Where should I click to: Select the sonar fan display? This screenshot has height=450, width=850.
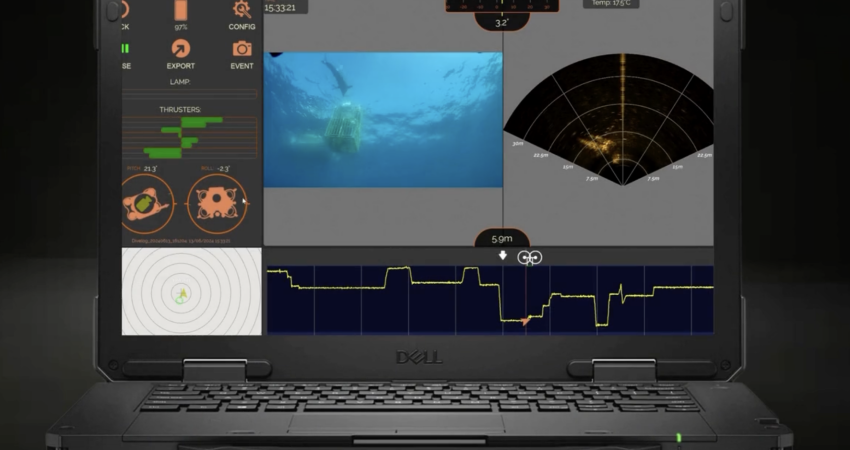(608, 120)
